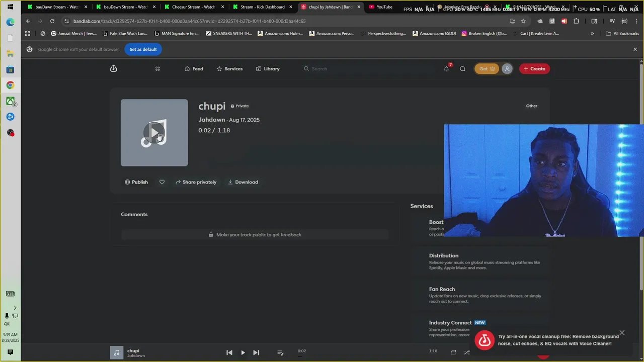Switch to the YouTube tab
Screen dimensions: 644x362
(384, 7)
